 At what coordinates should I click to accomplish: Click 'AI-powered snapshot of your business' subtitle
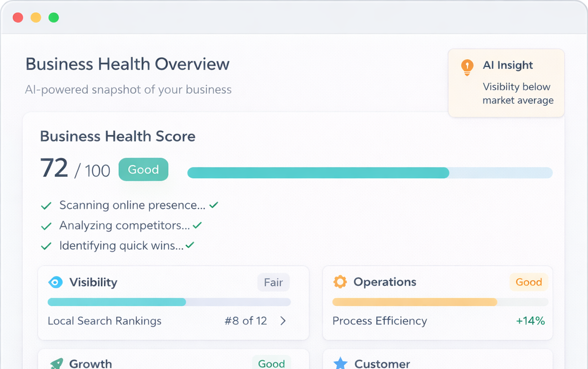click(128, 89)
